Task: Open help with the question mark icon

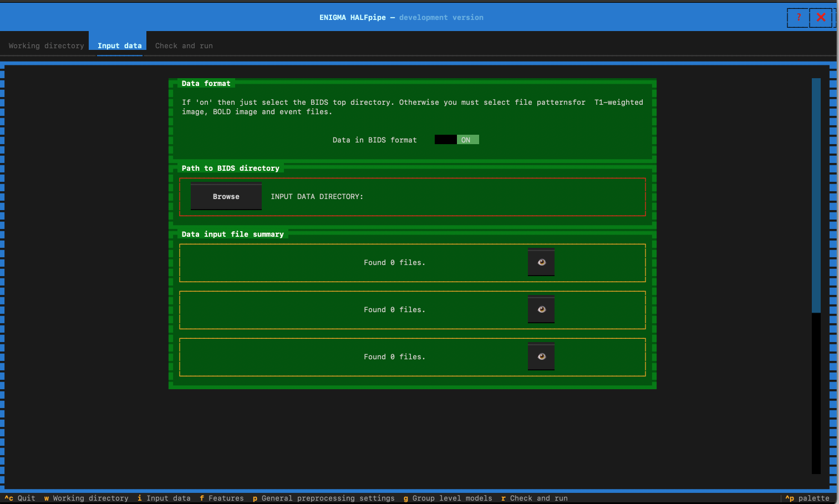Action: click(x=798, y=18)
